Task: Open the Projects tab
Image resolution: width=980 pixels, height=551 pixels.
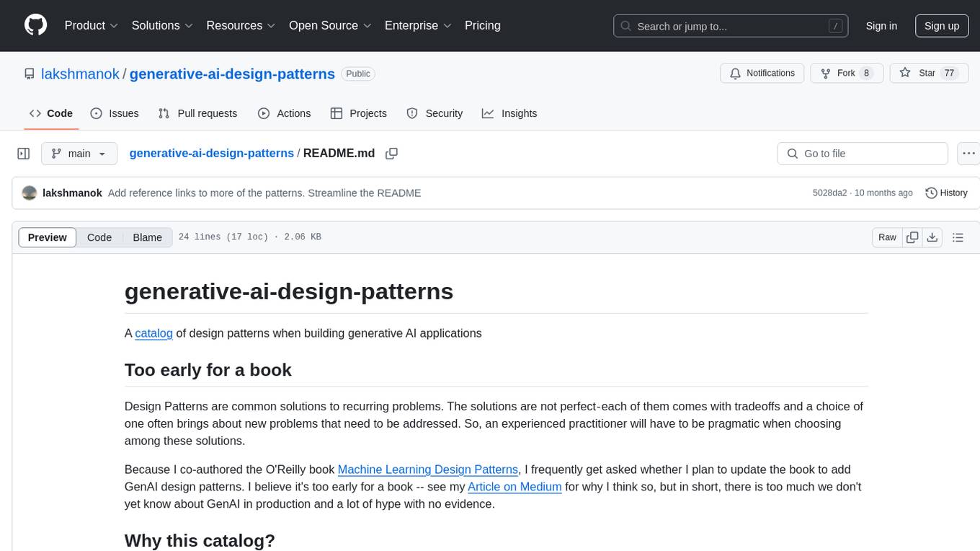Action: coord(359,113)
